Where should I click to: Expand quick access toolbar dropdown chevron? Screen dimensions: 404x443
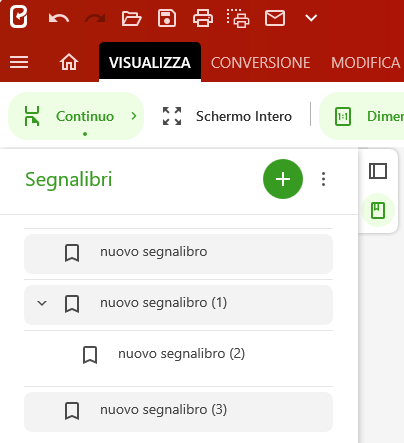pyautogui.click(x=311, y=18)
